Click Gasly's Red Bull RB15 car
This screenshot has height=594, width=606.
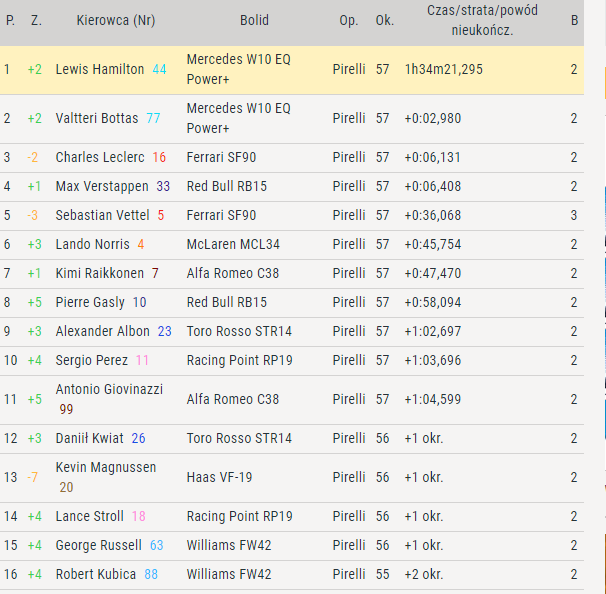click(x=227, y=302)
